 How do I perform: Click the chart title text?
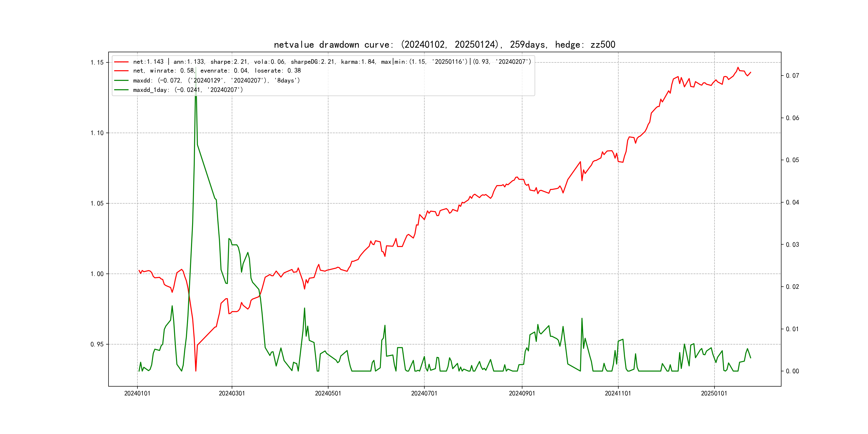[x=444, y=44]
